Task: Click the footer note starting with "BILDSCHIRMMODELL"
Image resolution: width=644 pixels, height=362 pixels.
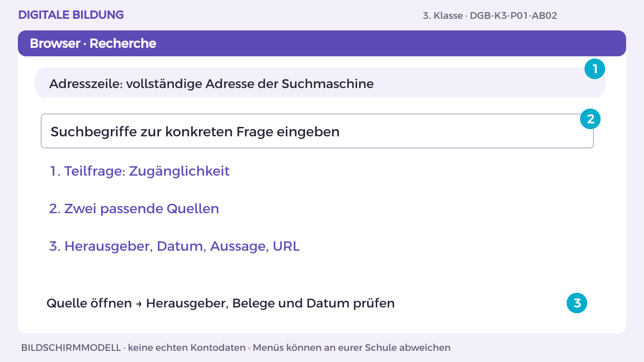Action: pos(236,348)
